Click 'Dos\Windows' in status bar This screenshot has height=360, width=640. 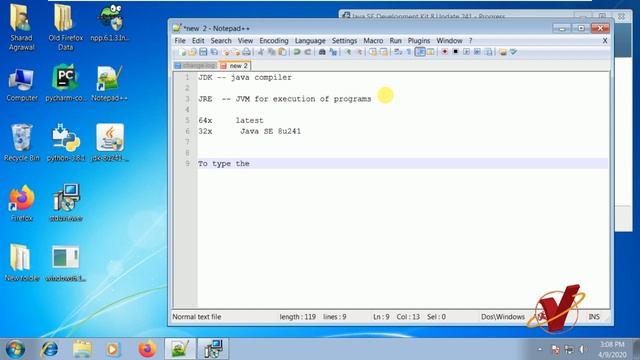(x=503, y=317)
